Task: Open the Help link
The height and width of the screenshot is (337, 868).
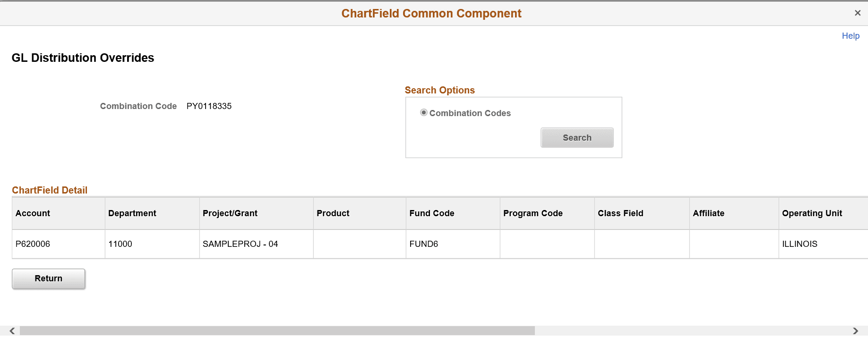Action: (x=851, y=35)
